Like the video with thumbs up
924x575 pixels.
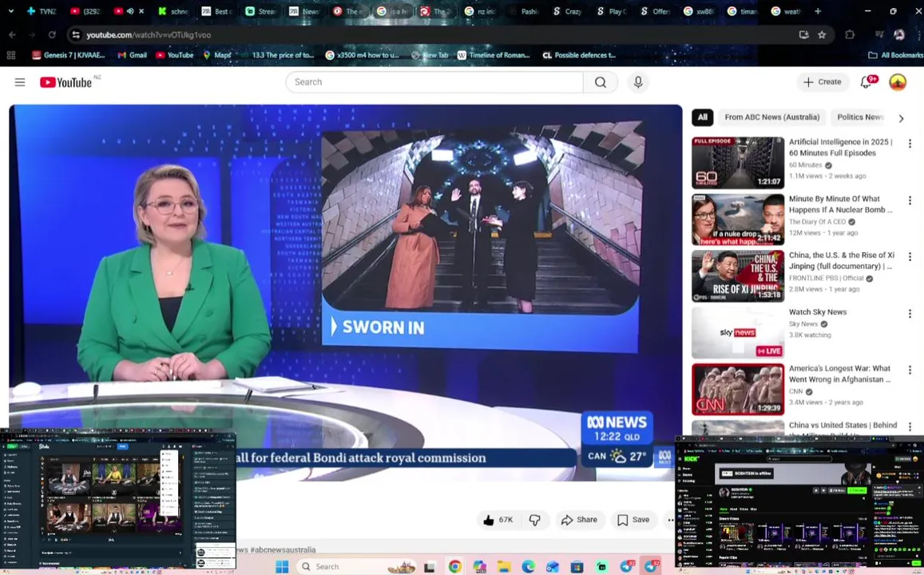498,520
